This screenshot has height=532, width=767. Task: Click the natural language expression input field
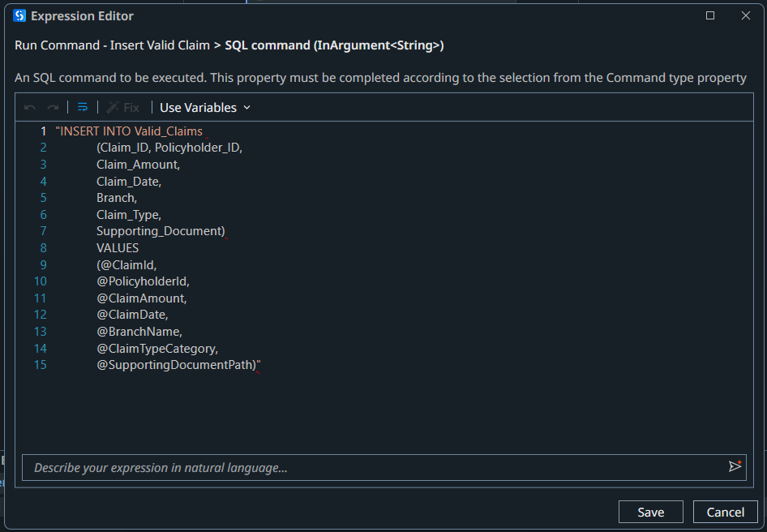click(x=373, y=467)
